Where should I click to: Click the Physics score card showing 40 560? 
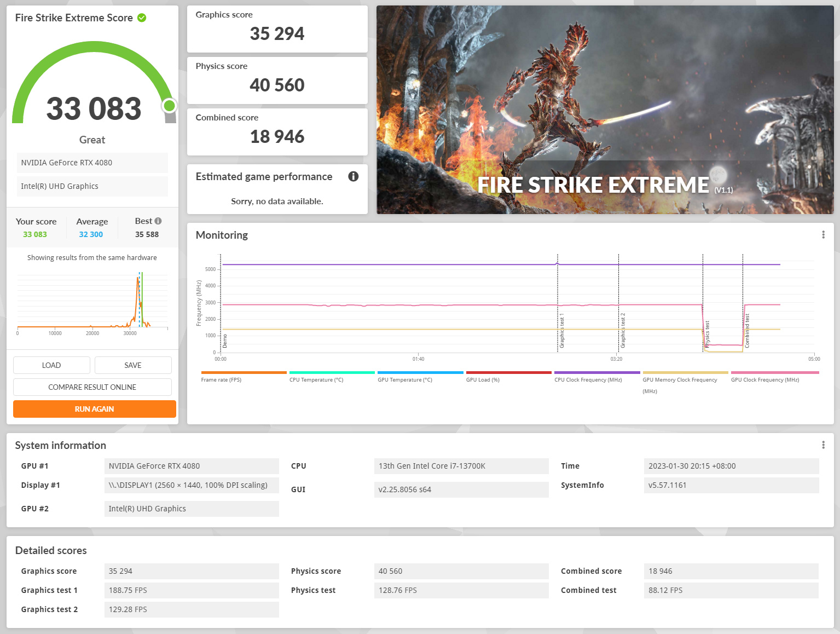point(277,80)
